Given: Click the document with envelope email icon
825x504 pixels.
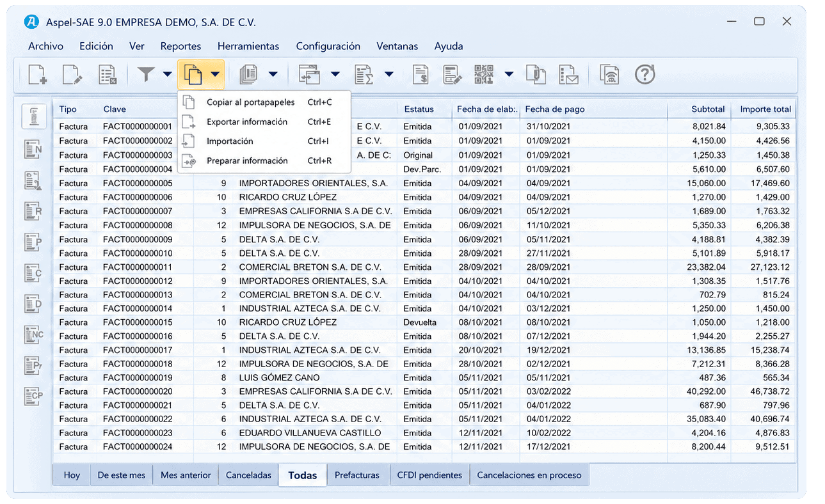Looking at the screenshot, I should (x=568, y=74).
